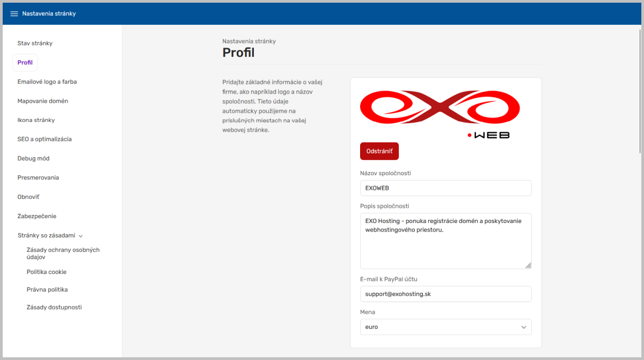Viewport: 644px width, 360px height.
Task: Focus E-mail k PayPal účtu field
Action: coord(445,294)
